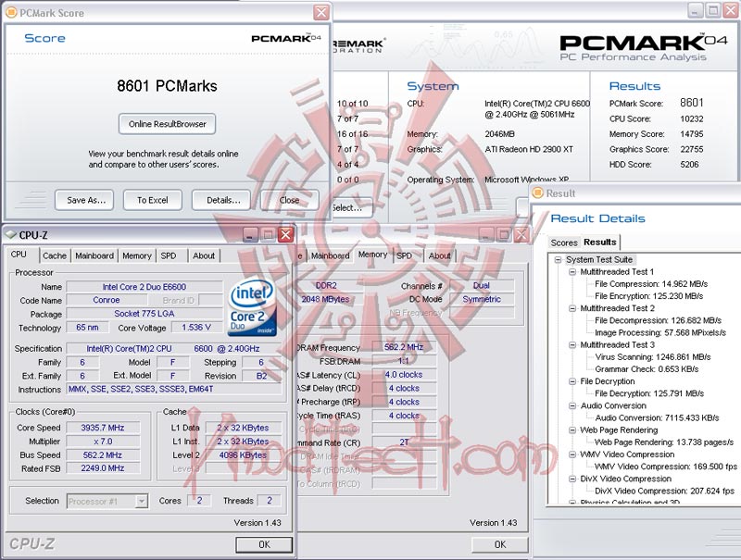Collapse System Test Suite tree node

(559, 260)
